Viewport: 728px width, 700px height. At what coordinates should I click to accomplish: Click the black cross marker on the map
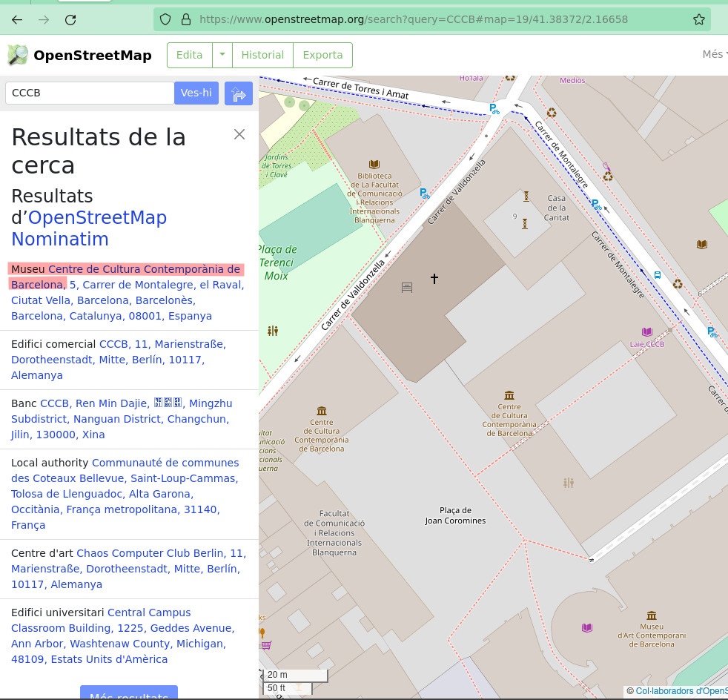click(x=434, y=278)
